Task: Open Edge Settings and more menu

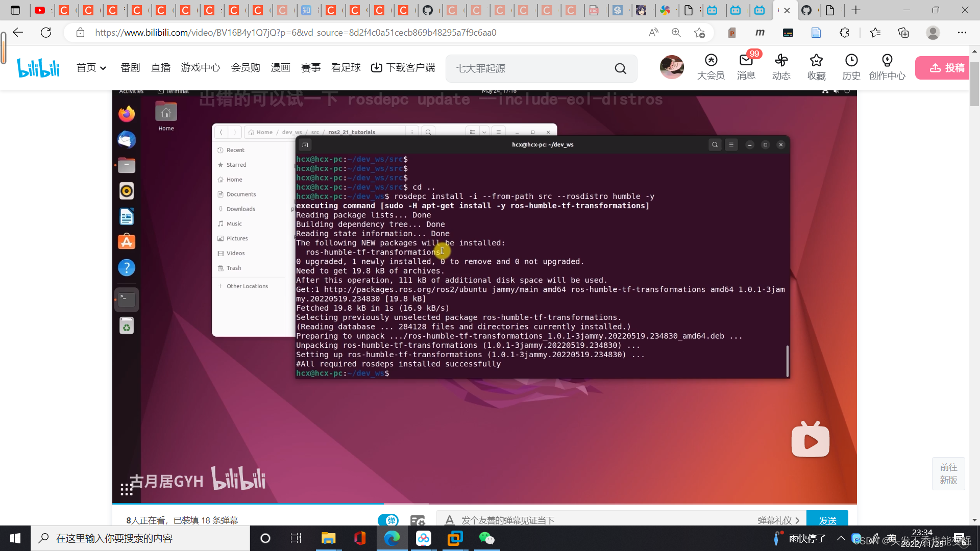Action: click(x=962, y=33)
